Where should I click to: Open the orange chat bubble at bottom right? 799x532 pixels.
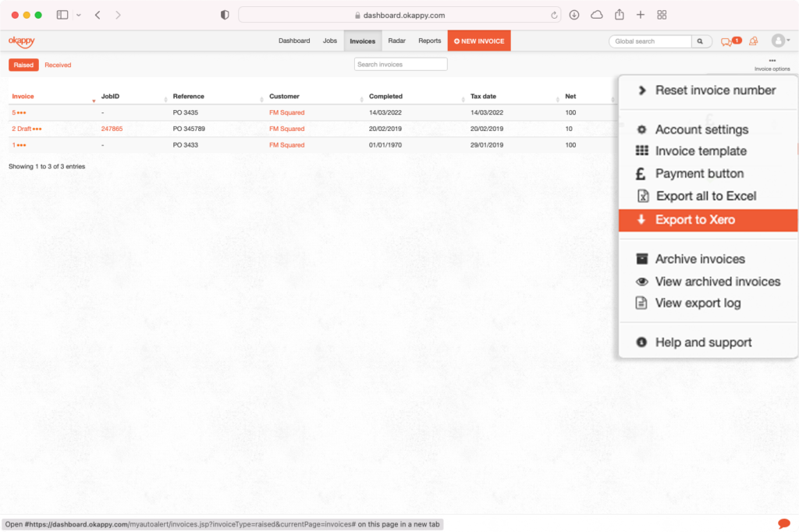coord(783,523)
